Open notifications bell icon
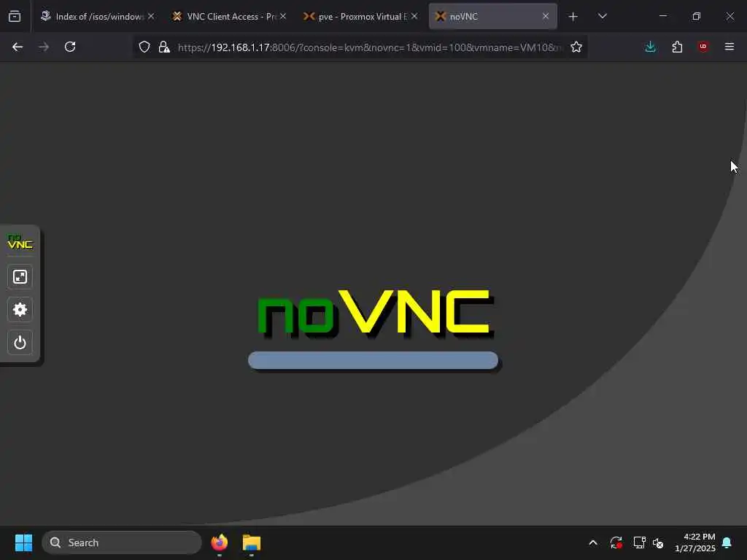 click(x=727, y=542)
